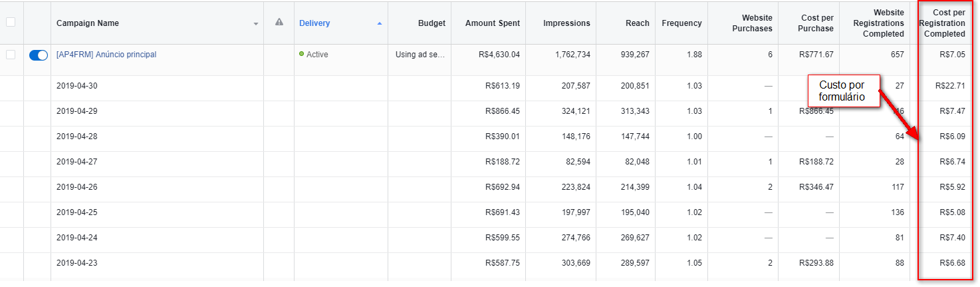Select the AP4FRM campaign row checkbox
The width and height of the screenshot is (980, 287).
pos(10,55)
